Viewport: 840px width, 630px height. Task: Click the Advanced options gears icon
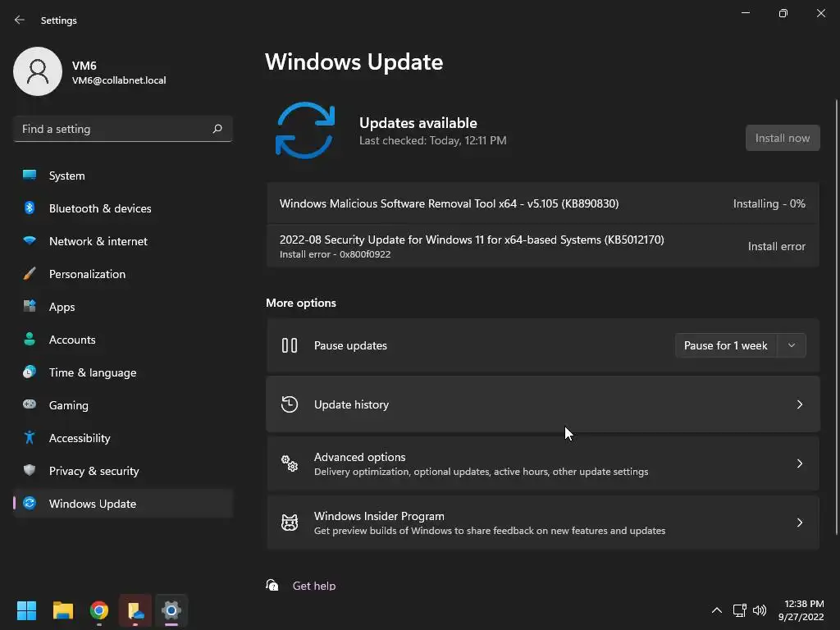tap(290, 463)
